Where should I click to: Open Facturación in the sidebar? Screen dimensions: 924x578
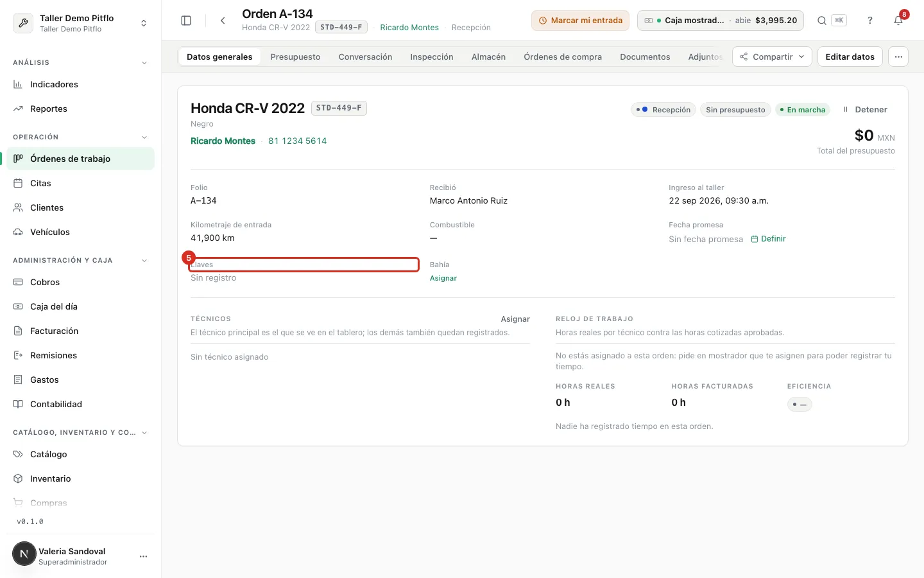(80, 331)
